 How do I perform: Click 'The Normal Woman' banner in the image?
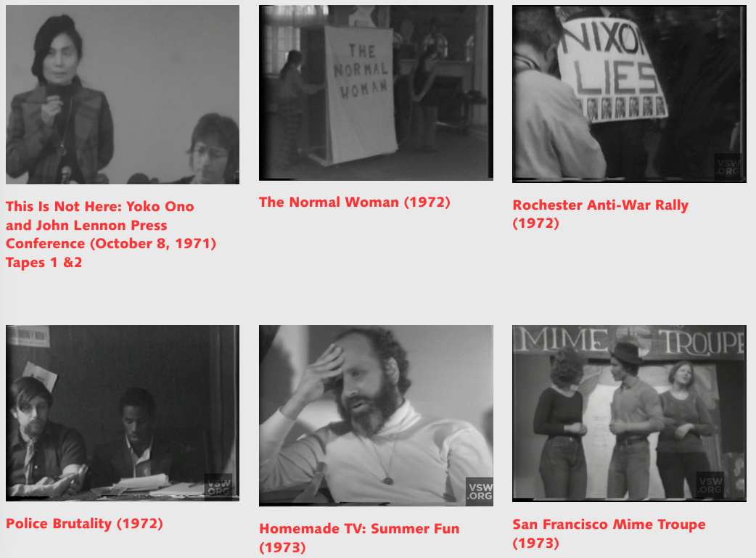361,94
